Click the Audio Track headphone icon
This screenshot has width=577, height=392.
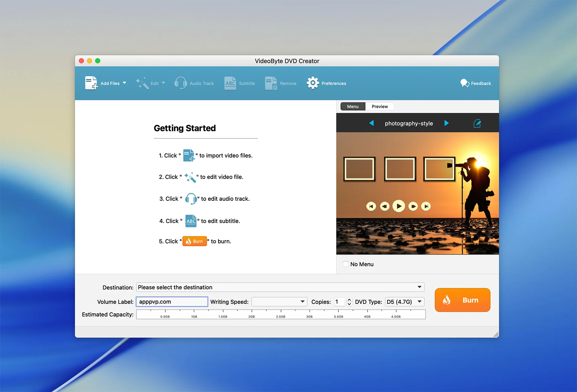pos(180,83)
